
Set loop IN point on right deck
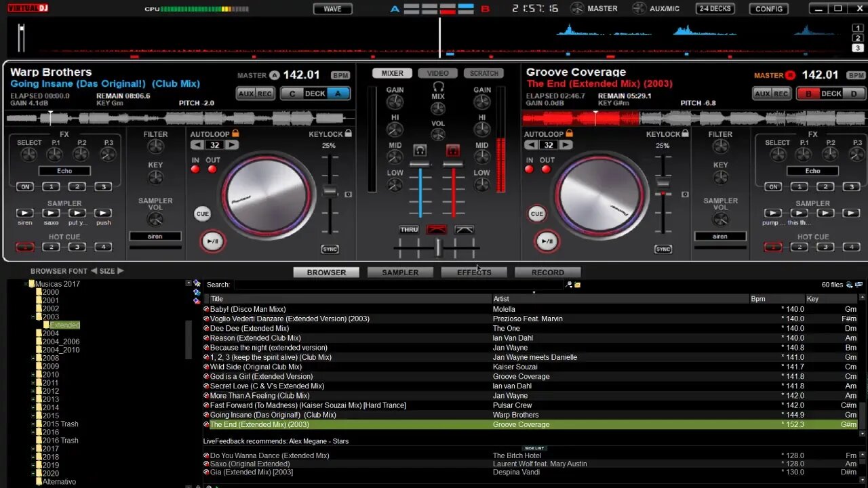[529, 169]
